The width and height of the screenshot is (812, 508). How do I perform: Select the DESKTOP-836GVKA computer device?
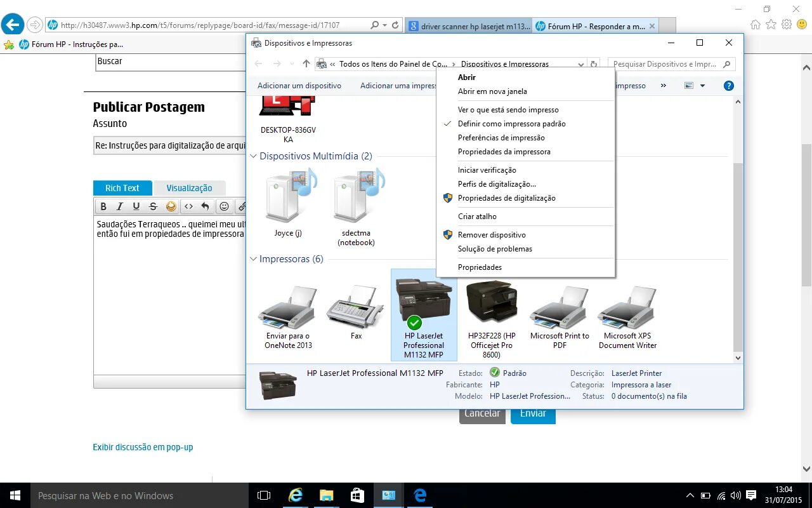(x=288, y=121)
